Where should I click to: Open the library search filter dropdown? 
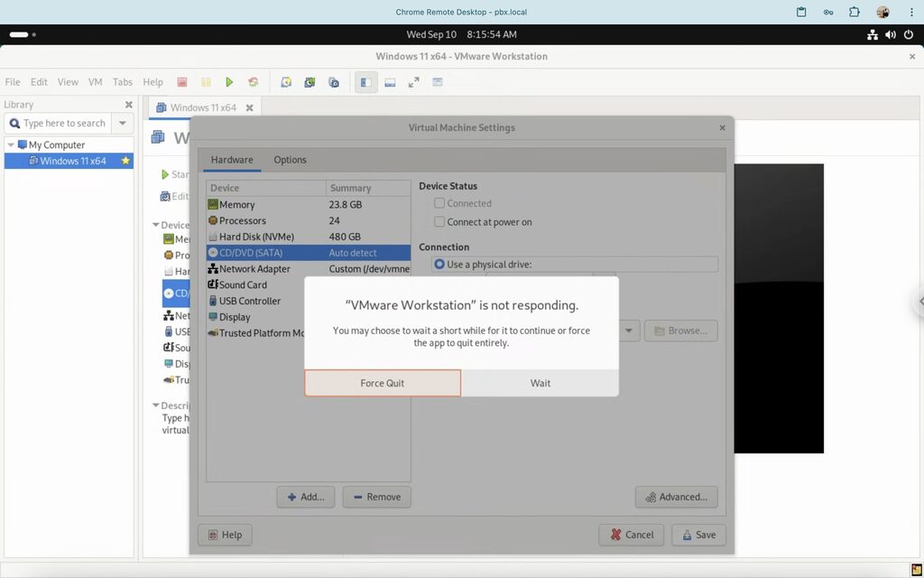[x=123, y=124]
